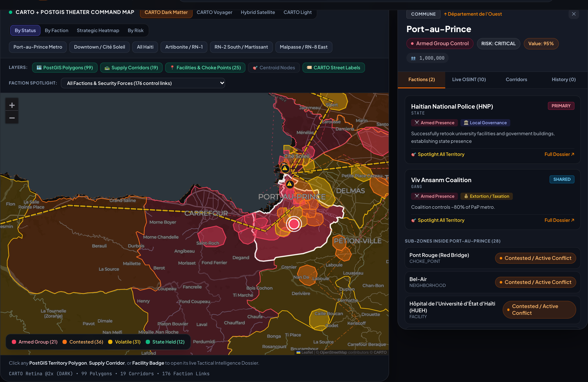Open Full Dossier for Viv Ansanm Coalition
This screenshot has width=588, height=382.
(x=559, y=220)
